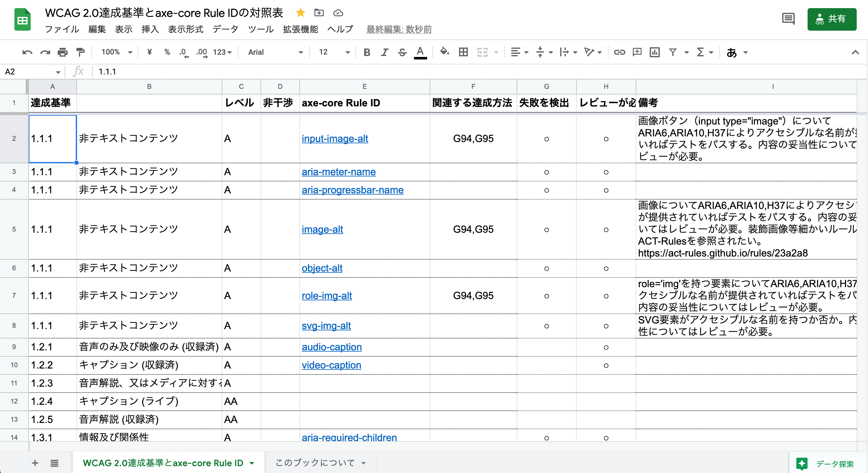Open vertical align dropdown
Viewport: 868px width, 473px height.
[x=544, y=52]
